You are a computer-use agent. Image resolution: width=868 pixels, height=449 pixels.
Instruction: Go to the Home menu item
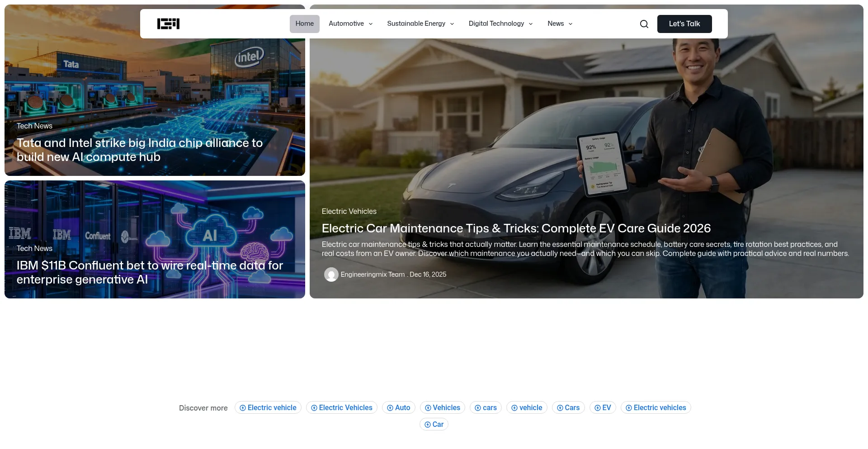pos(304,24)
